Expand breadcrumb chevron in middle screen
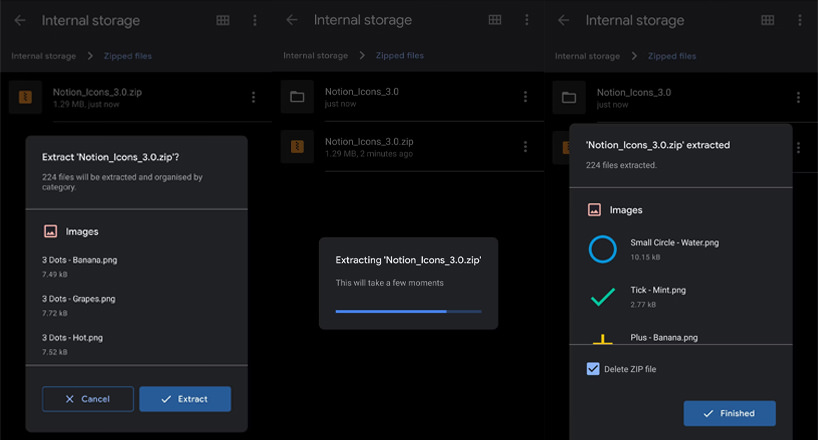818x440 pixels. click(362, 55)
